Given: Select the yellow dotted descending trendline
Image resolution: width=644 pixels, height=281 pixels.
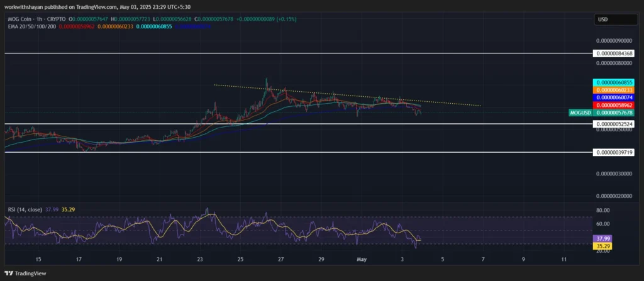Looking at the screenshot, I should 347,96.
